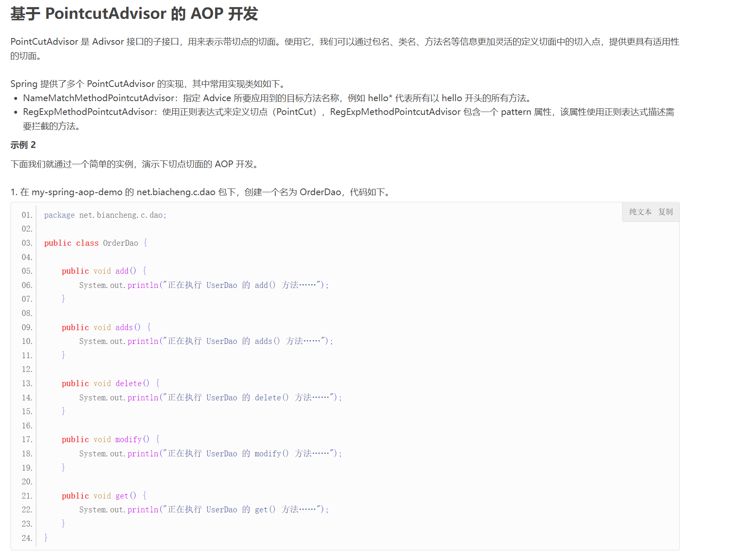The image size is (732, 560).
Task: Click the subheading 示例 2
Action: (23, 145)
